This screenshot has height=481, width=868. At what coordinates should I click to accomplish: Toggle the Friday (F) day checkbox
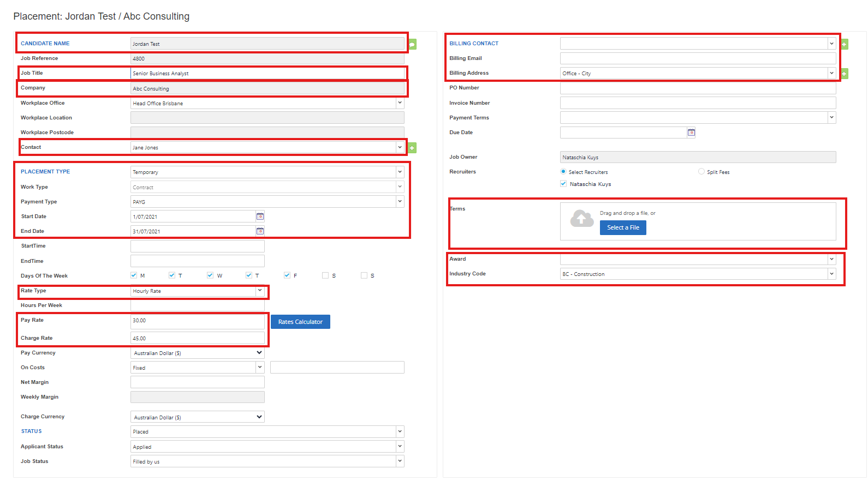pos(287,275)
